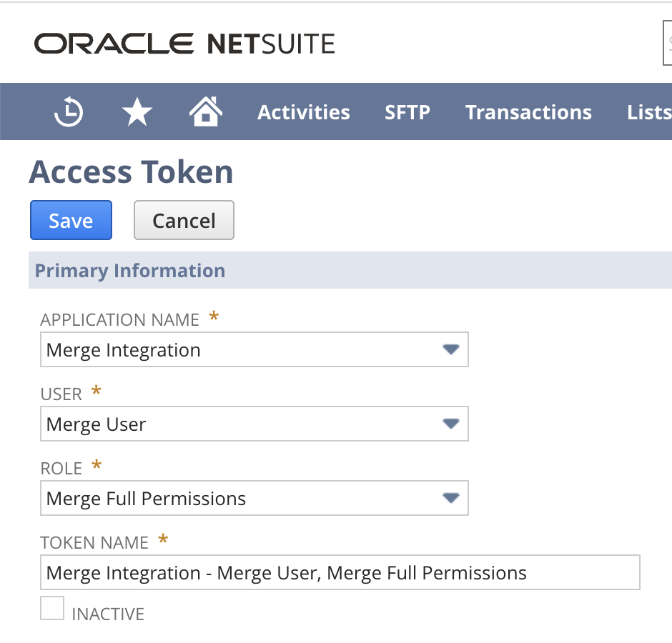Click the Application Name dropdown arrow
The width and height of the screenshot is (672, 643).
click(451, 349)
